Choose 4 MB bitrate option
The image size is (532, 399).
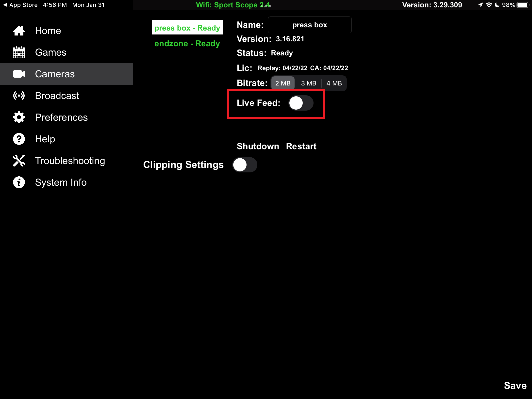point(334,83)
